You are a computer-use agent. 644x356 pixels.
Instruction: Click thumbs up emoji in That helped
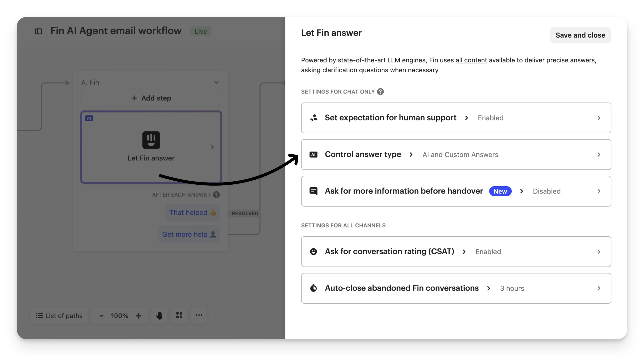tap(213, 212)
